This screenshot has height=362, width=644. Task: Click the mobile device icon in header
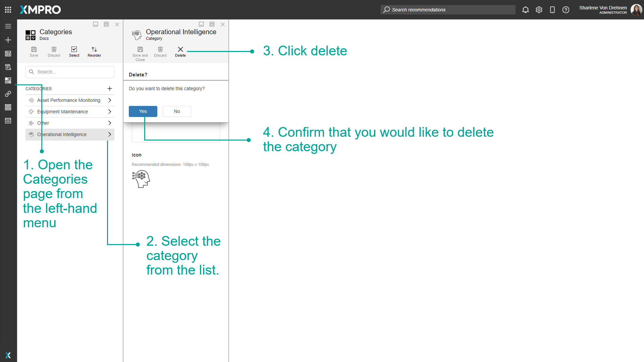pos(552,10)
